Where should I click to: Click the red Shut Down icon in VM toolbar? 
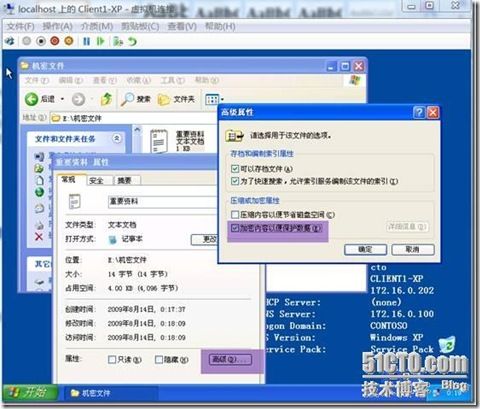tap(55, 41)
